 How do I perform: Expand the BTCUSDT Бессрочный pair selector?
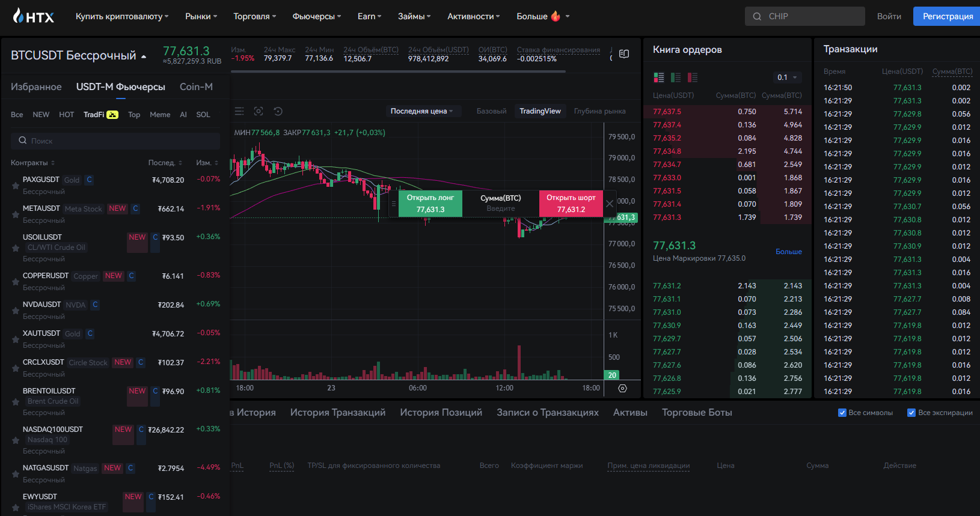(144, 56)
